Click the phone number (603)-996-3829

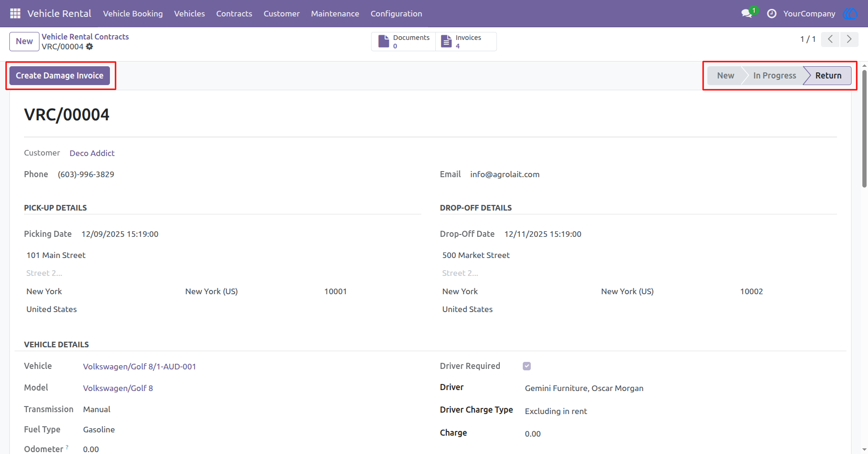pos(86,174)
